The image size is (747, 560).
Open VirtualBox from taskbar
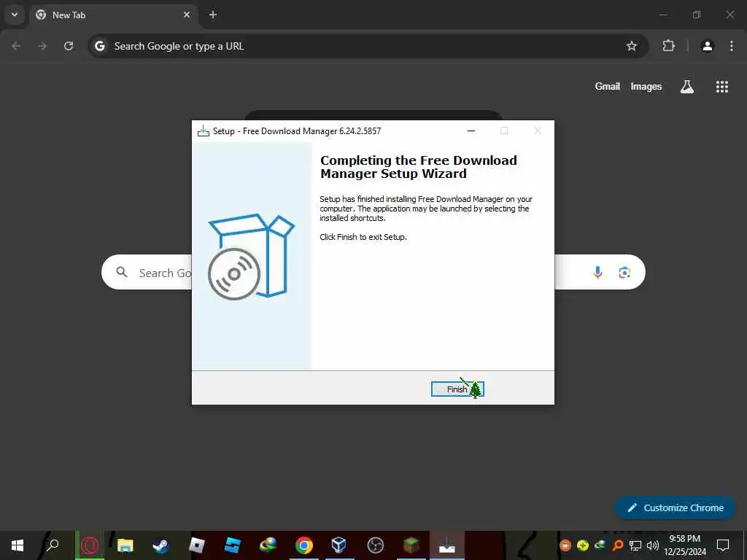tap(339, 545)
